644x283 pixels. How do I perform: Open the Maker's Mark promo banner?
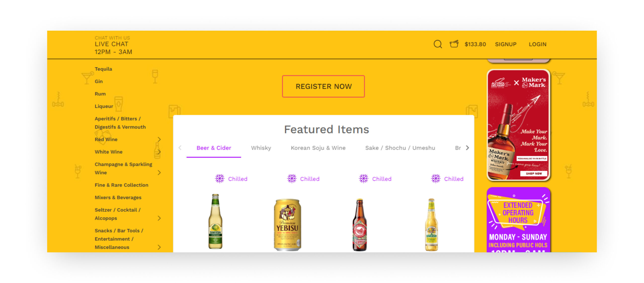pos(518,125)
